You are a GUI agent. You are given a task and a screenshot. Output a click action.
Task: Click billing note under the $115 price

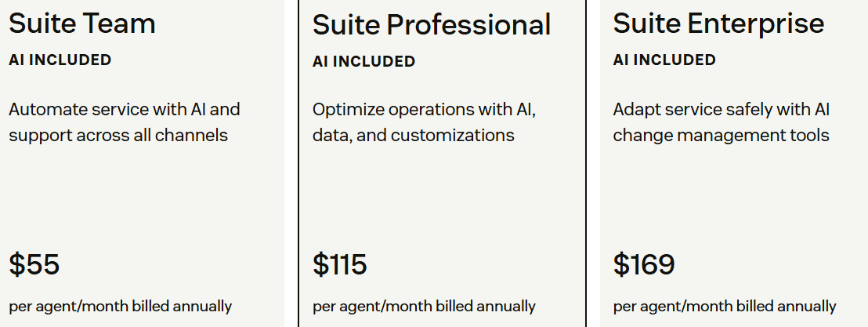point(424,306)
